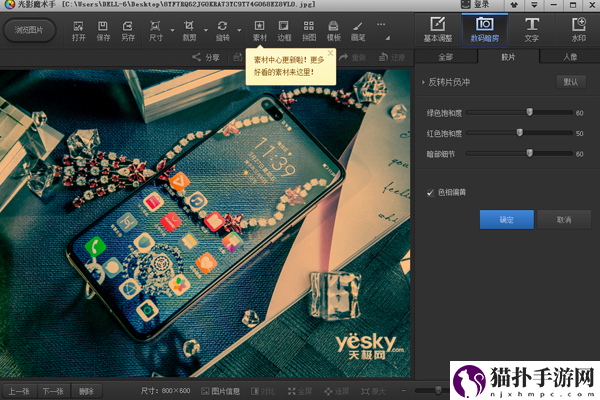Expand dropdown arrow next to 旋转
Image resolution: width=600 pixels, height=400 pixels.
[x=239, y=30]
